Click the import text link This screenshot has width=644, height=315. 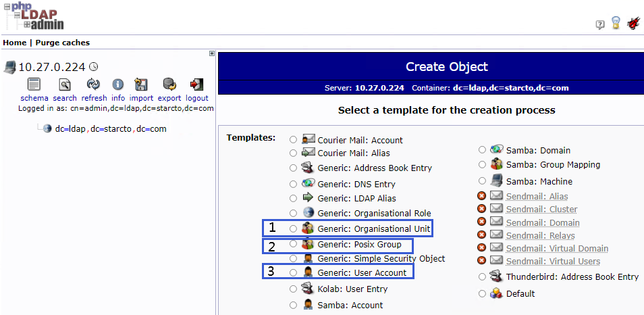(141, 98)
